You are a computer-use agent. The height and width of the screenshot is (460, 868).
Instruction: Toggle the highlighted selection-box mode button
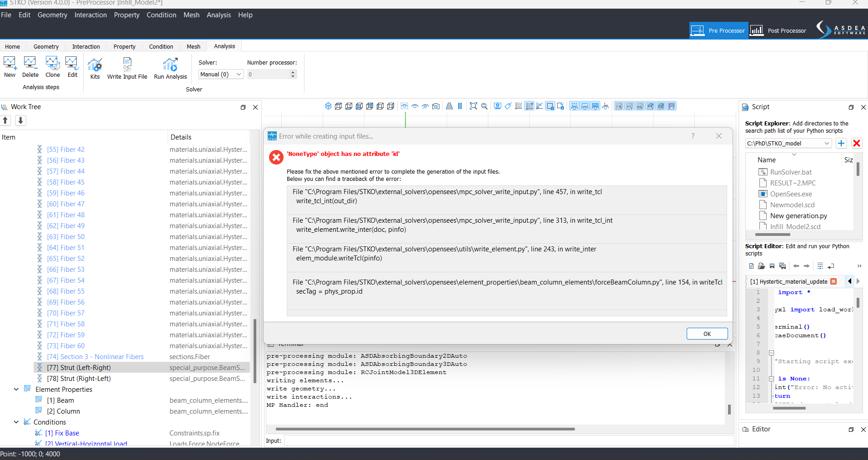[x=550, y=106]
